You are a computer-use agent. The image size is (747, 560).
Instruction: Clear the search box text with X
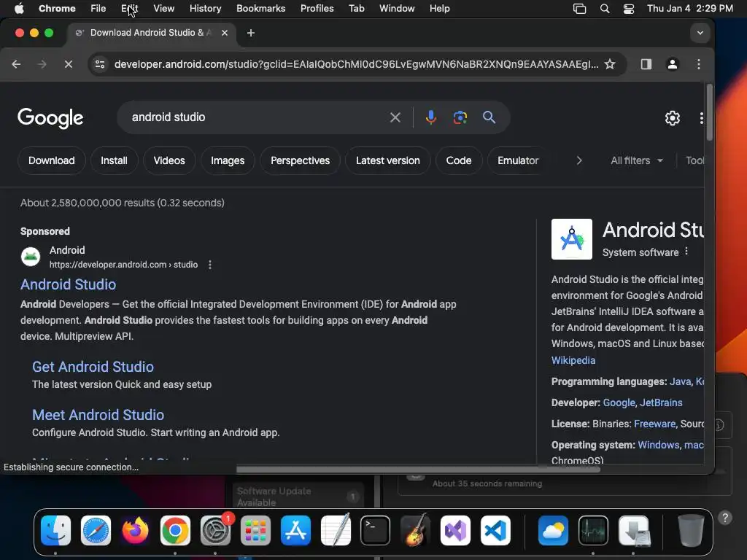point(395,117)
